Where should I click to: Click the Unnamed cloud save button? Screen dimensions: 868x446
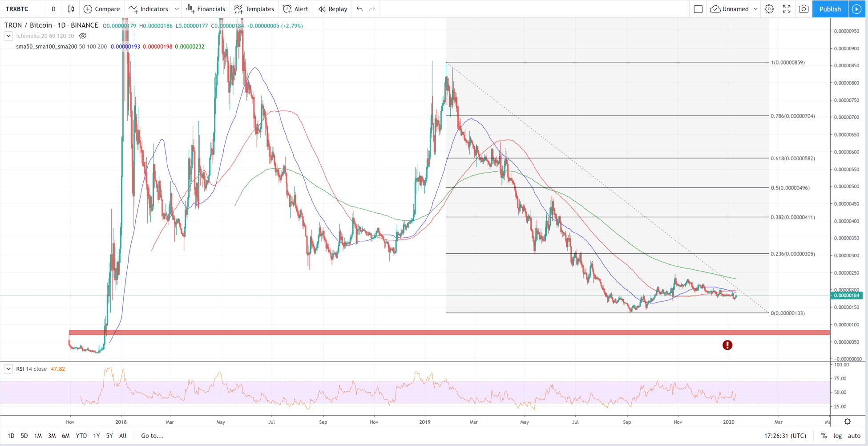(730, 9)
